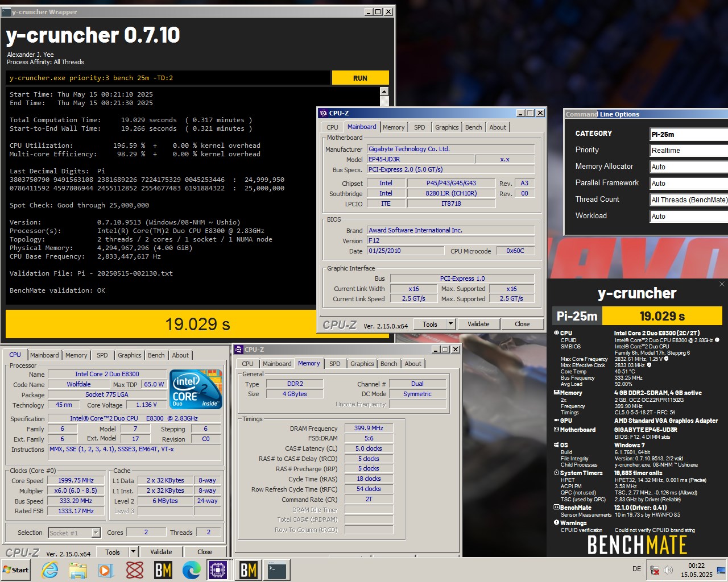Open the Parallel Framework dropdown
This screenshot has width=728, height=582.
(689, 184)
